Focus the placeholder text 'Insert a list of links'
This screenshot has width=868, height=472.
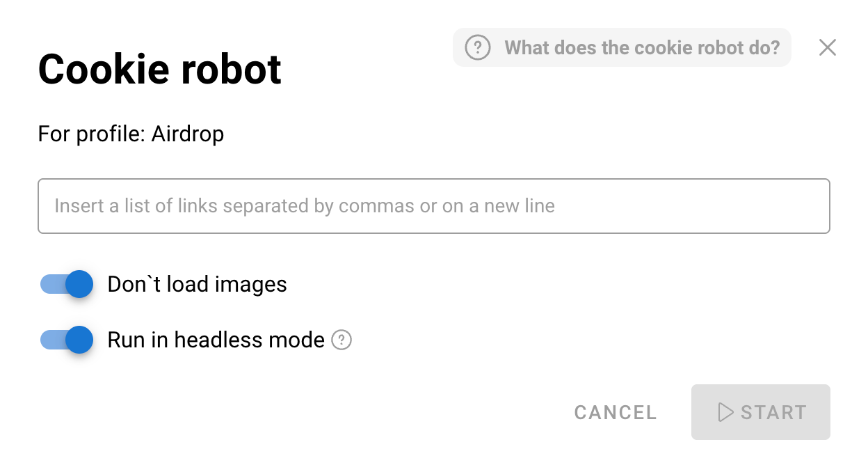[304, 206]
